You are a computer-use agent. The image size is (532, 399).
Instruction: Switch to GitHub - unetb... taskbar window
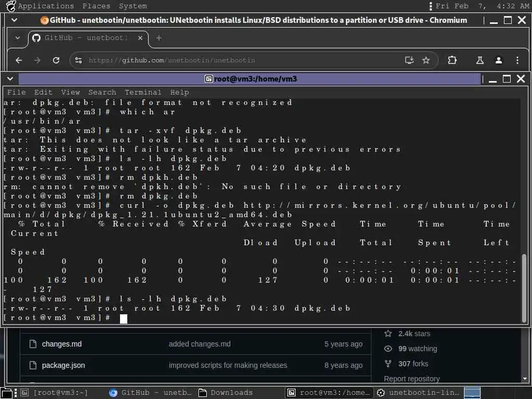[x=150, y=393]
